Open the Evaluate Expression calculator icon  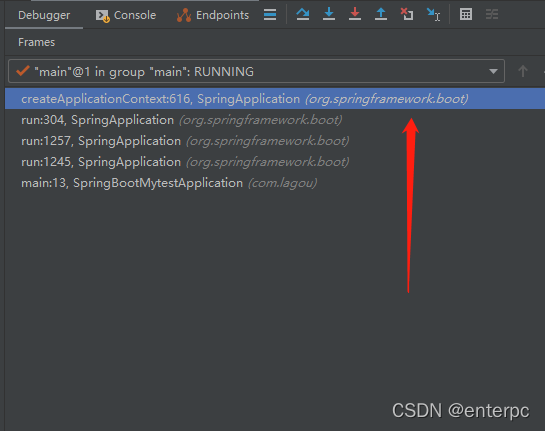coord(466,14)
